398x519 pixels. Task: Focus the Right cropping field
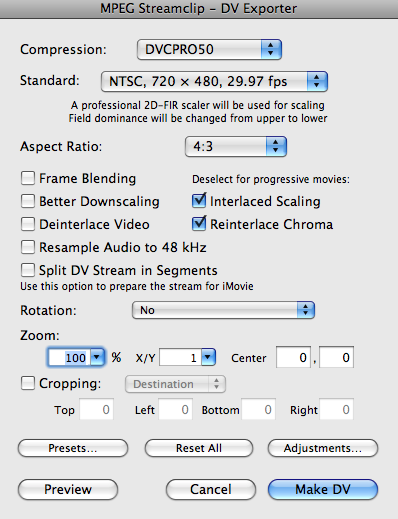(336, 409)
